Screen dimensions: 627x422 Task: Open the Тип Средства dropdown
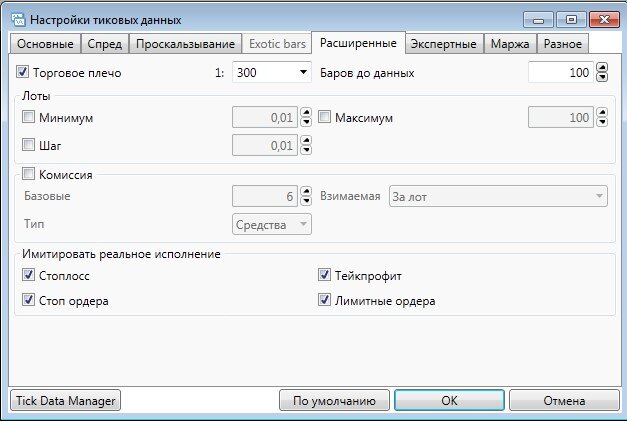[x=272, y=224]
